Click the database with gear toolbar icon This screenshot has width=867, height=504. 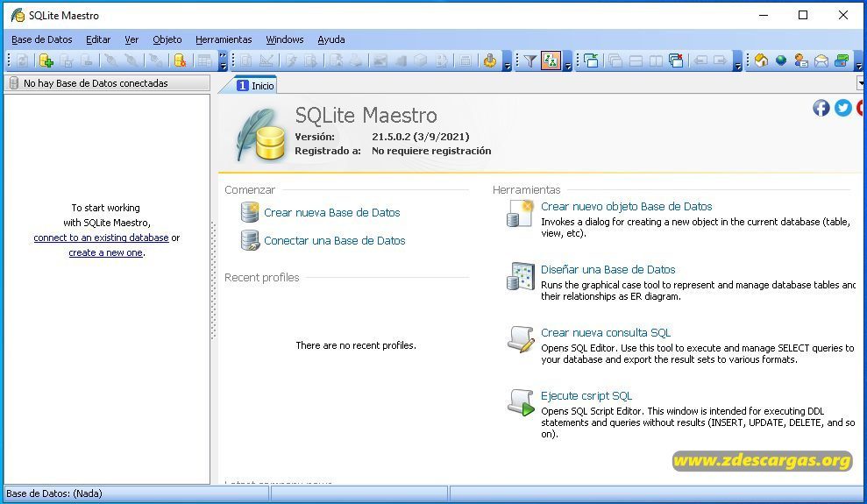[180, 60]
